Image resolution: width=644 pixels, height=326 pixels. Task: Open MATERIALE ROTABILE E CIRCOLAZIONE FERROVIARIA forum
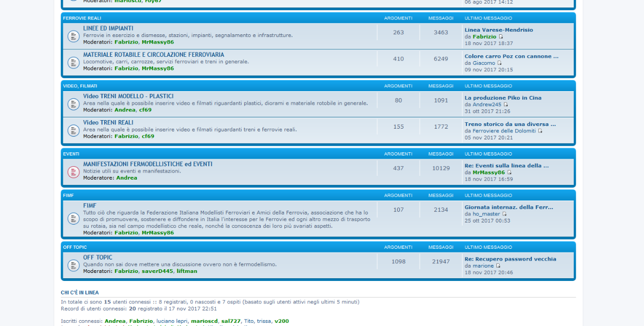tap(153, 55)
